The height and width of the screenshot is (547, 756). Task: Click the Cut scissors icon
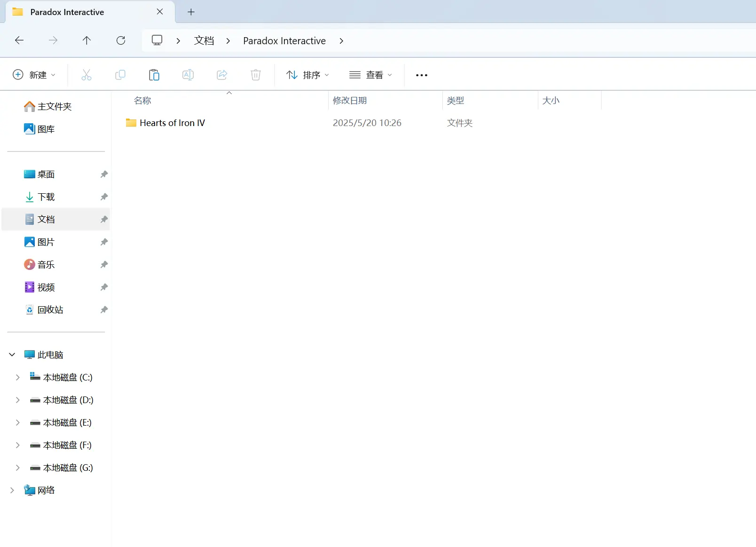pyautogui.click(x=87, y=75)
